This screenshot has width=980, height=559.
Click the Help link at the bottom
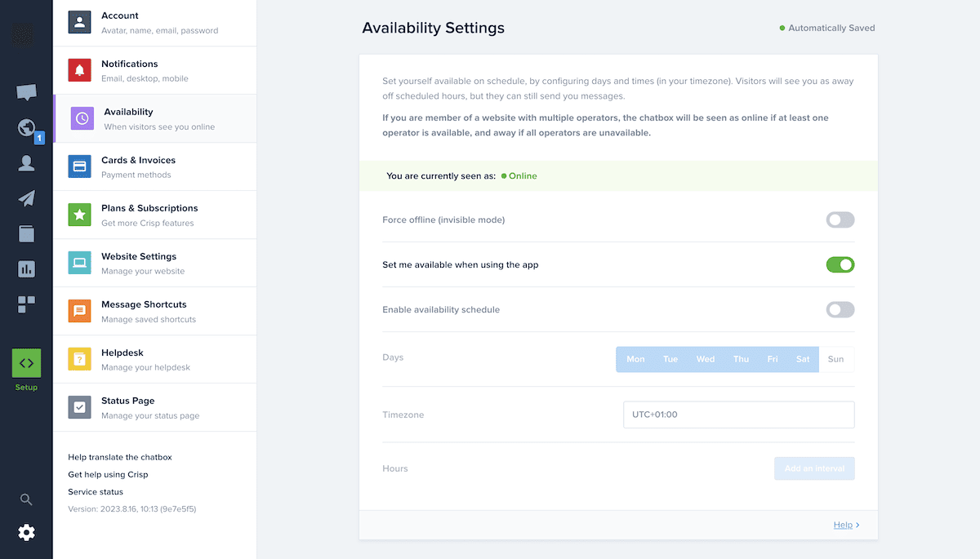pyautogui.click(x=843, y=525)
